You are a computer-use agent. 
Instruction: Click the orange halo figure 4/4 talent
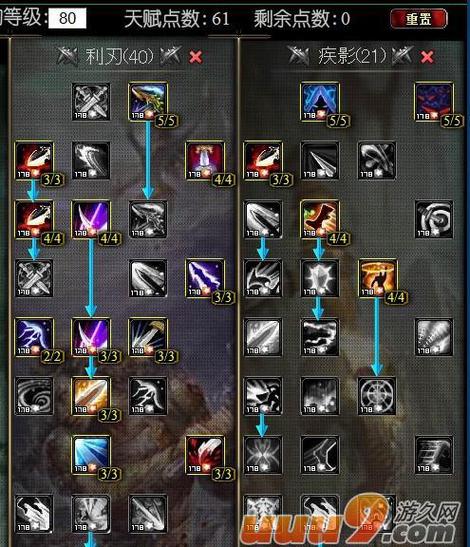377,278
